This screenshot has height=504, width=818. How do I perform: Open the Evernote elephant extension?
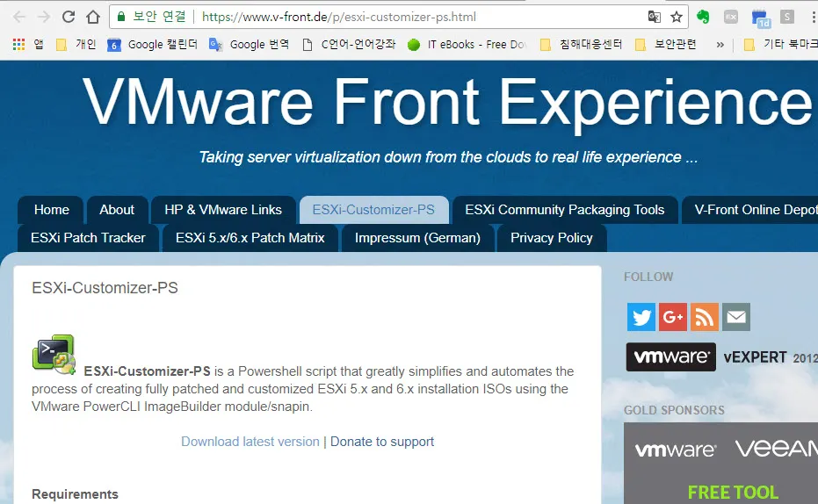click(x=703, y=17)
